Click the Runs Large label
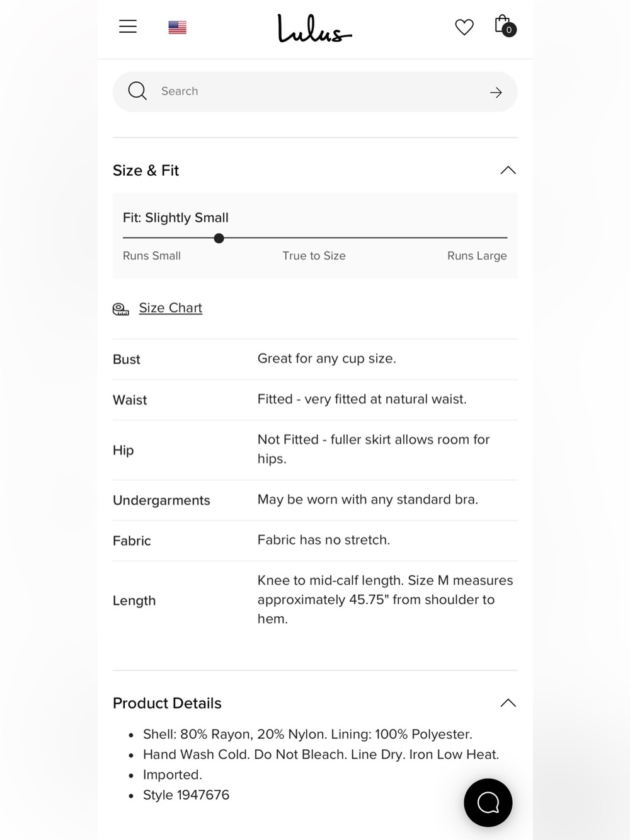Screen dimensions: 630x840 [477, 256]
